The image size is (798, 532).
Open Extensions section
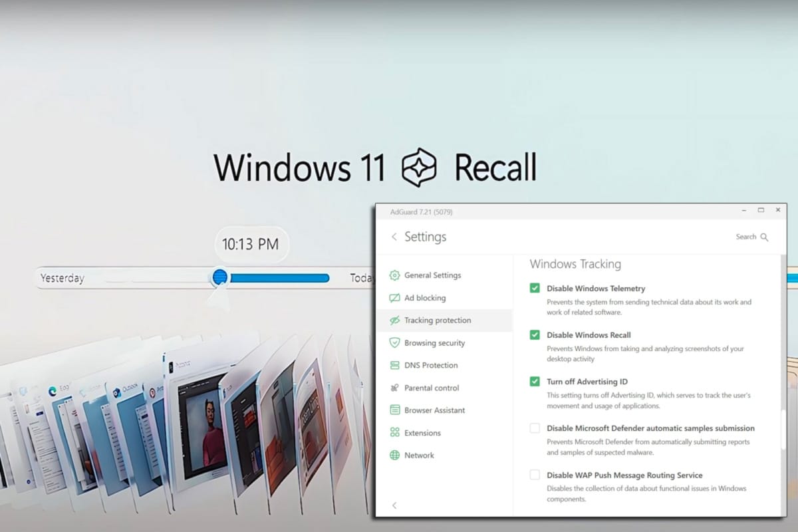(444, 433)
